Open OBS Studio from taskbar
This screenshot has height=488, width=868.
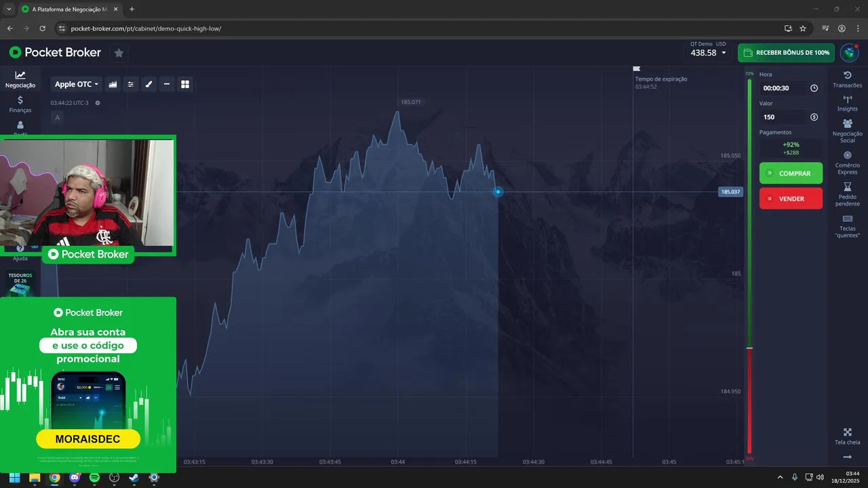[115, 477]
